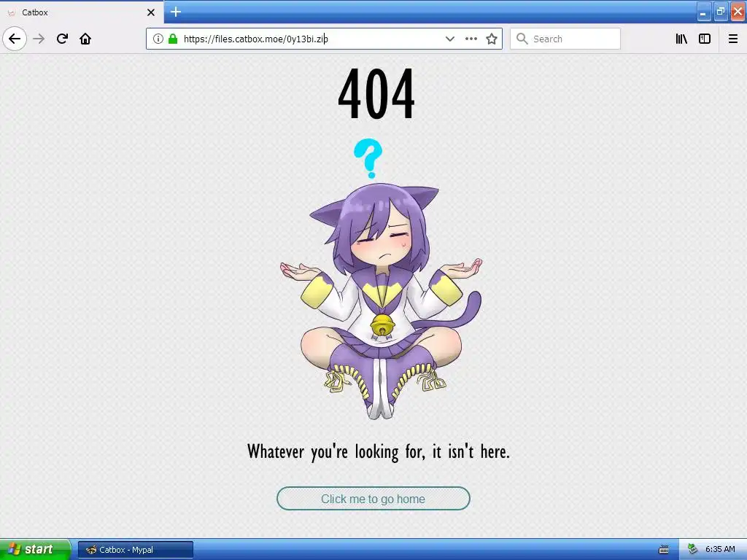Focus the Search input box

(565, 39)
